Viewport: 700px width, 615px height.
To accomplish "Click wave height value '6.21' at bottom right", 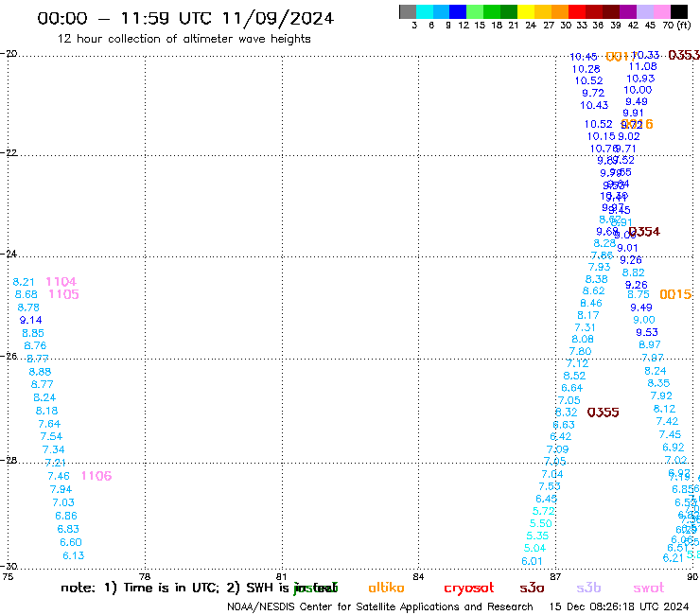I will (x=674, y=558).
